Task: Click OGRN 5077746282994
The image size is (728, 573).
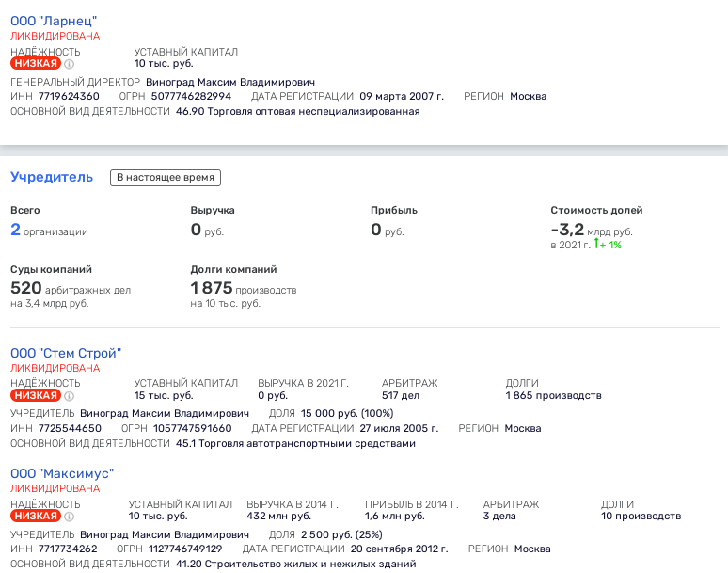Action: 191,97
